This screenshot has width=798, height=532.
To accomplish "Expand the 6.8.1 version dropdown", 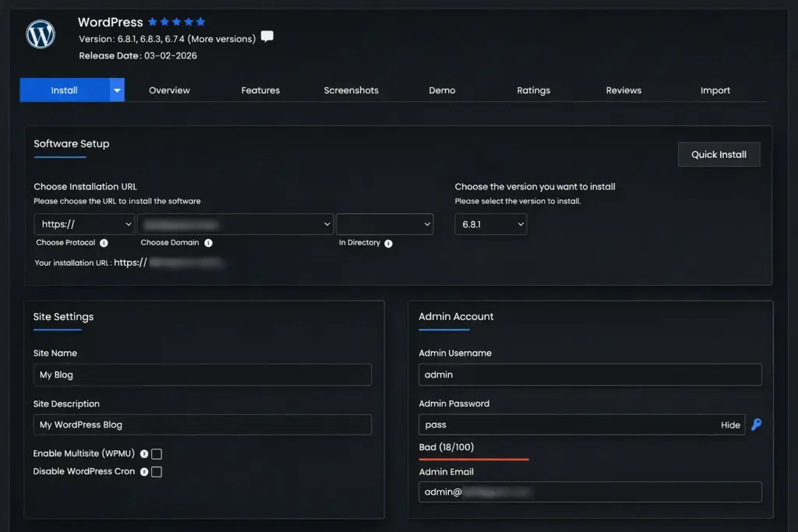I will click(491, 224).
